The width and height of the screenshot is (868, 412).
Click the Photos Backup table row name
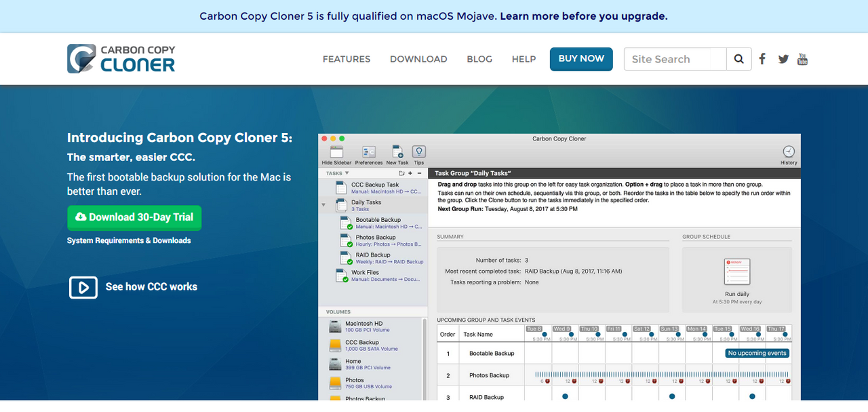point(489,375)
